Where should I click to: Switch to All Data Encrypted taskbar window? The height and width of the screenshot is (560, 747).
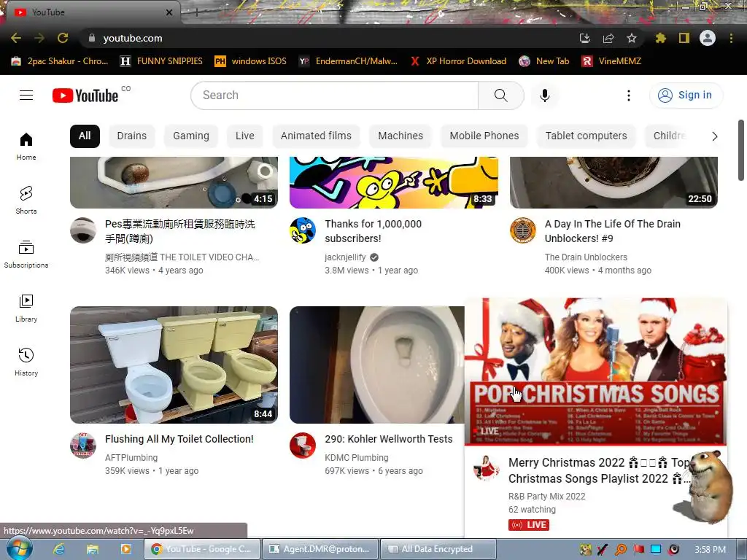pos(438,549)
